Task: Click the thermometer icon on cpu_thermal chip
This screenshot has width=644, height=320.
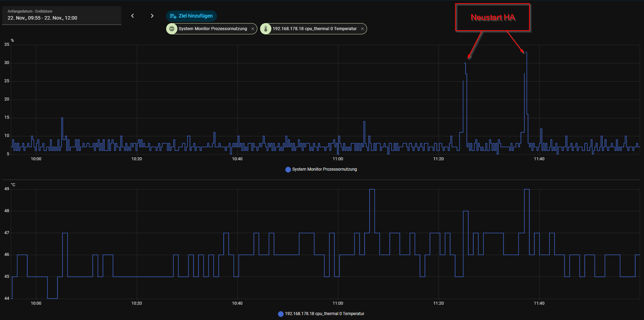Action: coord(266,29)
